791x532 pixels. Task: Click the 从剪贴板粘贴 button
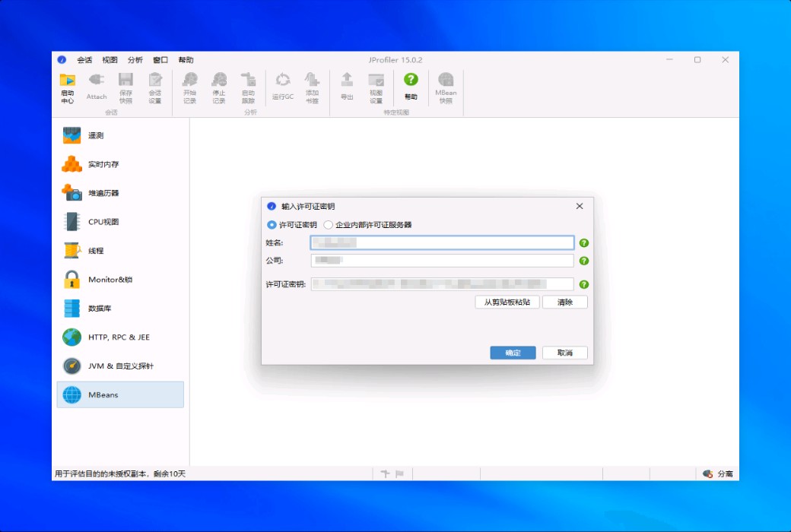tap(507, 302)
